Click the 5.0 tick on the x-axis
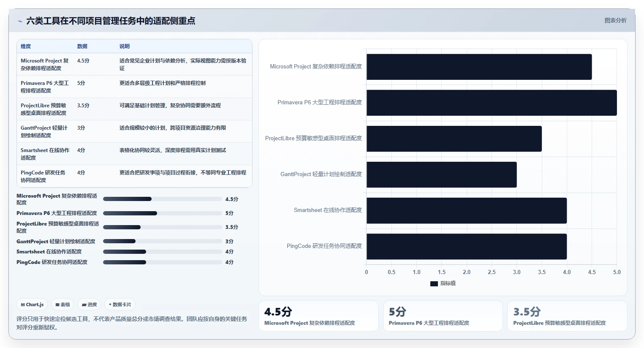This screenshot has height=348, width=644. [x=617, y=272]
